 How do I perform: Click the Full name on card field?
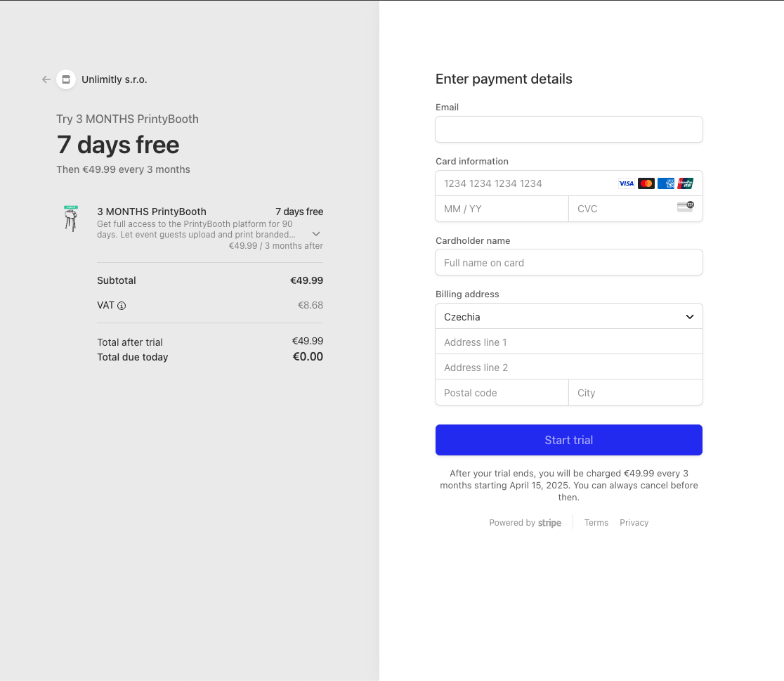[569, 263]
